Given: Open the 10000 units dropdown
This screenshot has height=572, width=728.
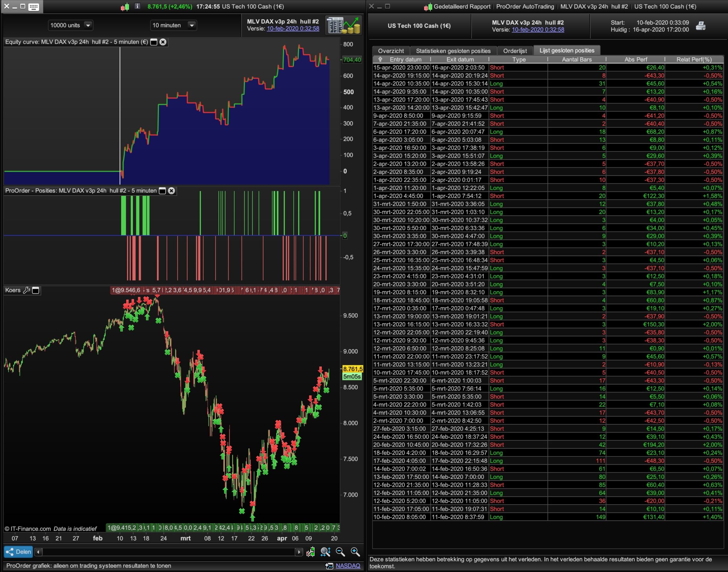Looking at the screenshot, I should click(x=88, y=25).
